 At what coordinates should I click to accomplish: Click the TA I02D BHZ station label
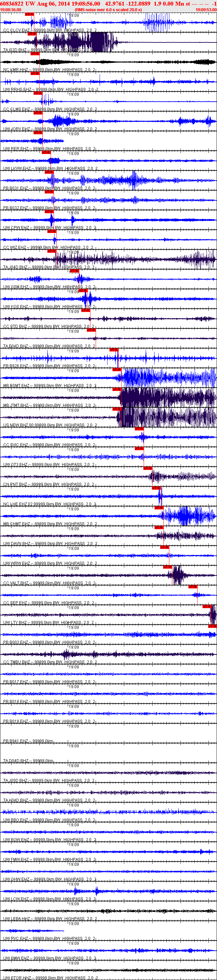[48, 50]
